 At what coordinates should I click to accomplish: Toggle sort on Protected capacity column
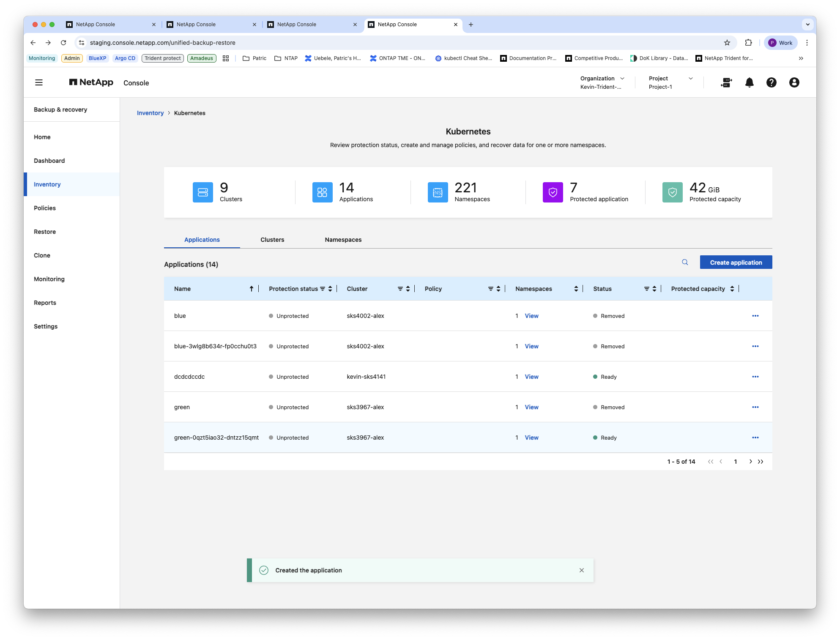pos(732,289)
